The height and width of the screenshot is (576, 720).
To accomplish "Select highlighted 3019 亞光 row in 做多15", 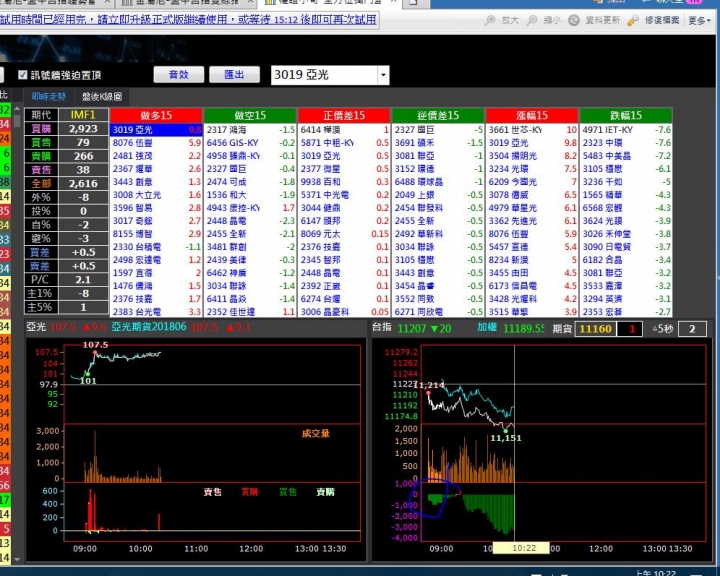I will point(156,130).
